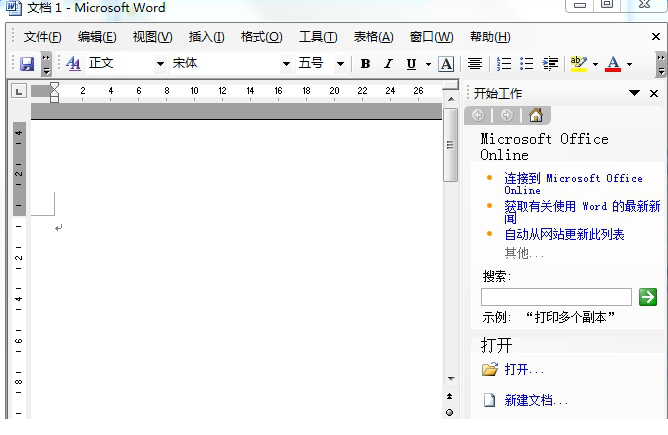Screen dimensions: 668x435
Task: Open the 表格(A) menu
Action: tap(374, 37)
